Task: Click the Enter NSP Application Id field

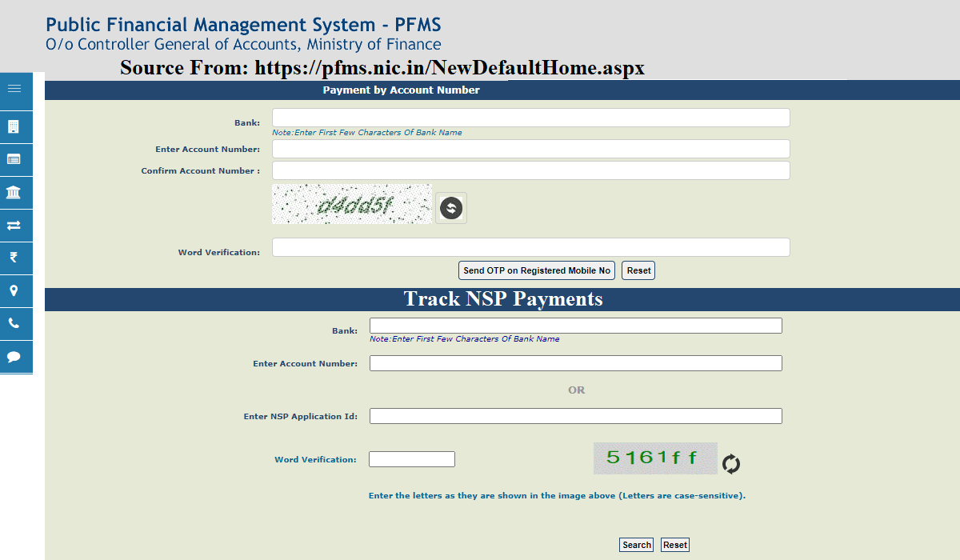Action: point(575,416)
